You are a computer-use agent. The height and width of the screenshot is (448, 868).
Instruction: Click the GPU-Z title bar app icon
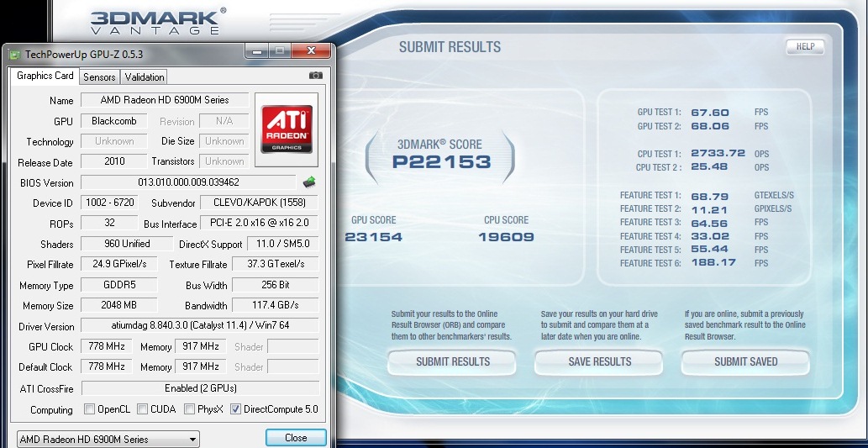pos(15,55)
